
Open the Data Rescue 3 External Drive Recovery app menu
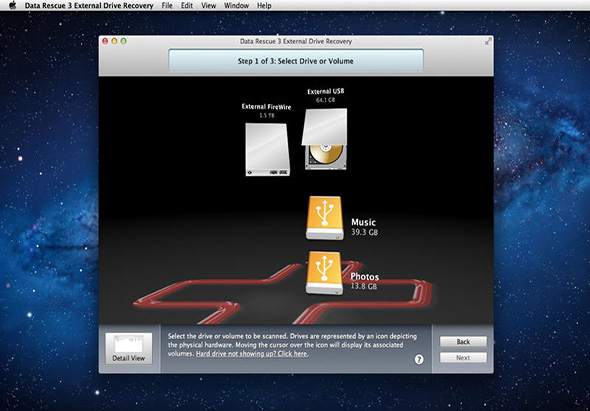[x=89, y=6]
